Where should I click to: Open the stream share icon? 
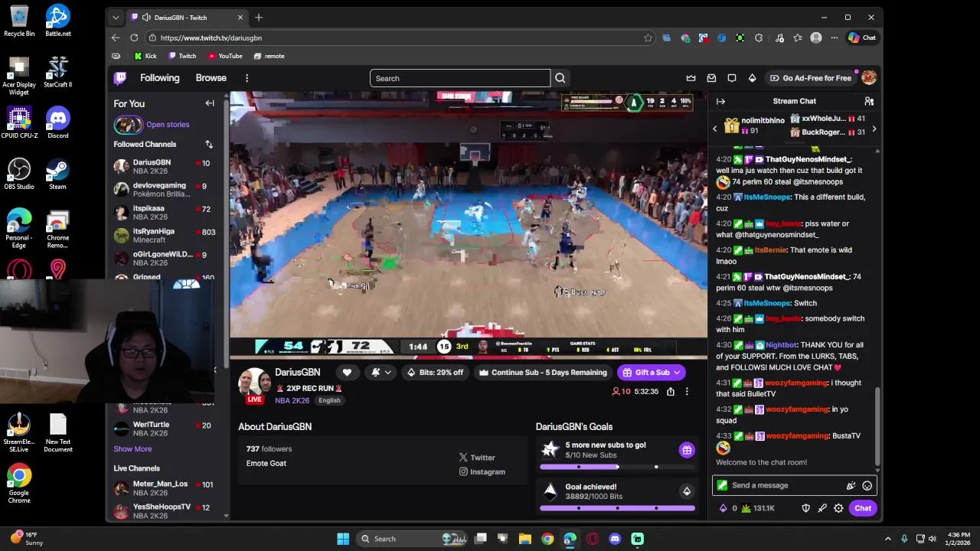point(671,391)
